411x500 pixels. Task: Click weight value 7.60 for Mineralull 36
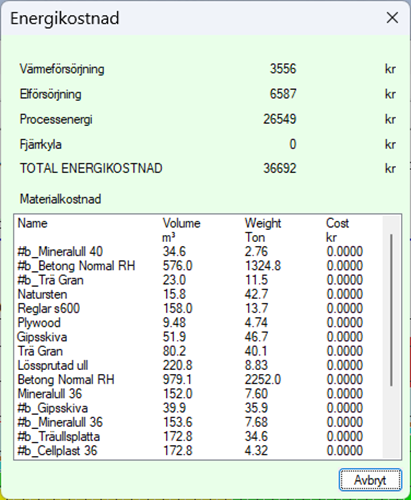tap(256, 394)
